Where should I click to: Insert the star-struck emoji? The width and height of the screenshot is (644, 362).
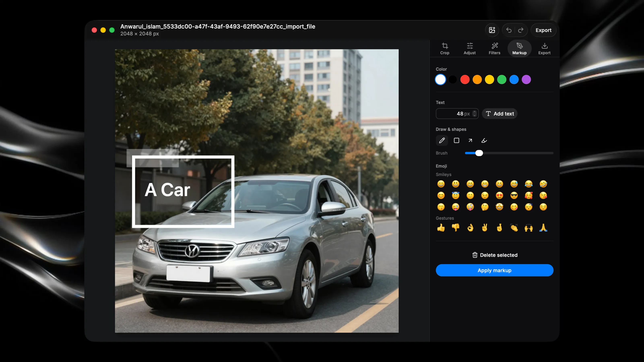(x=499, y=207)
